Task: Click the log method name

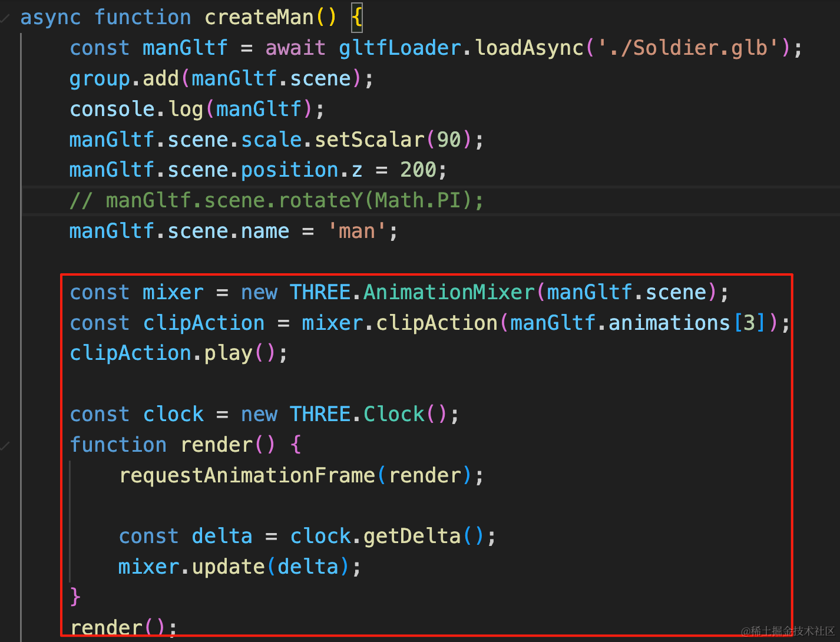Action: (x=186, y=110)
